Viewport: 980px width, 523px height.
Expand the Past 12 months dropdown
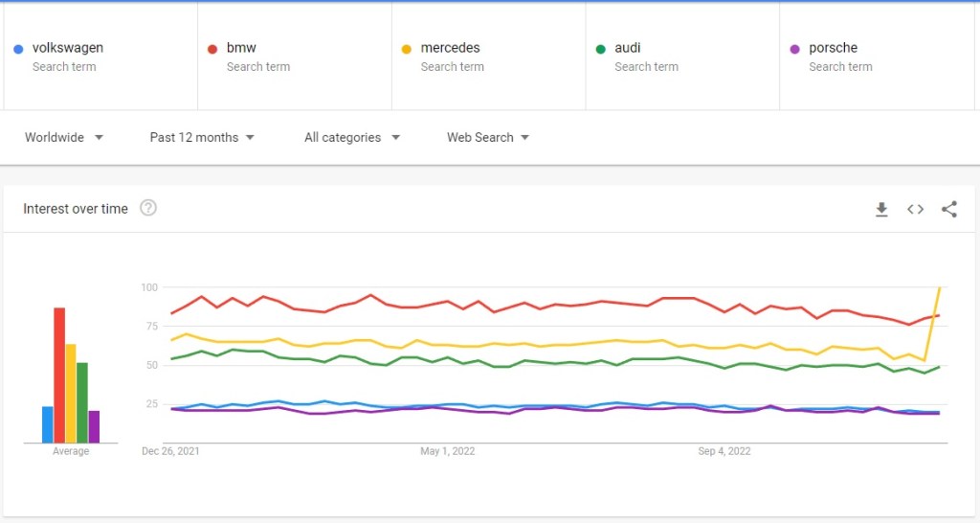(x=202, y=138)
